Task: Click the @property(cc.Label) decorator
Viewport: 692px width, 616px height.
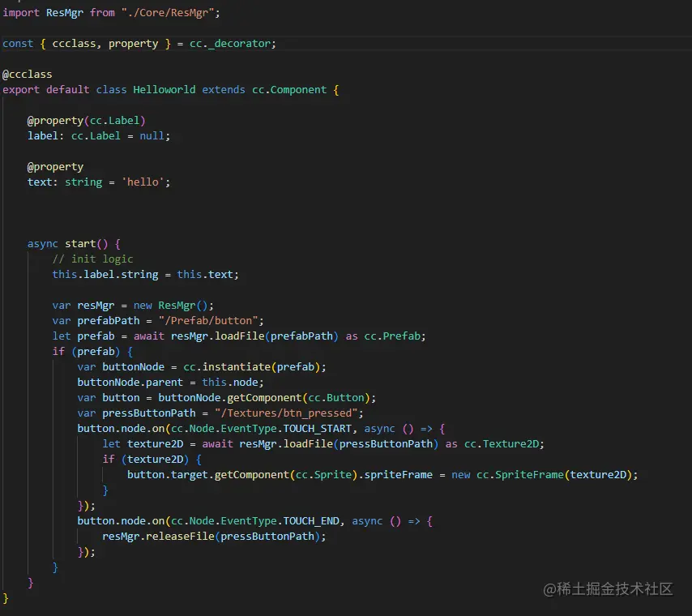Action: [86, 121]
